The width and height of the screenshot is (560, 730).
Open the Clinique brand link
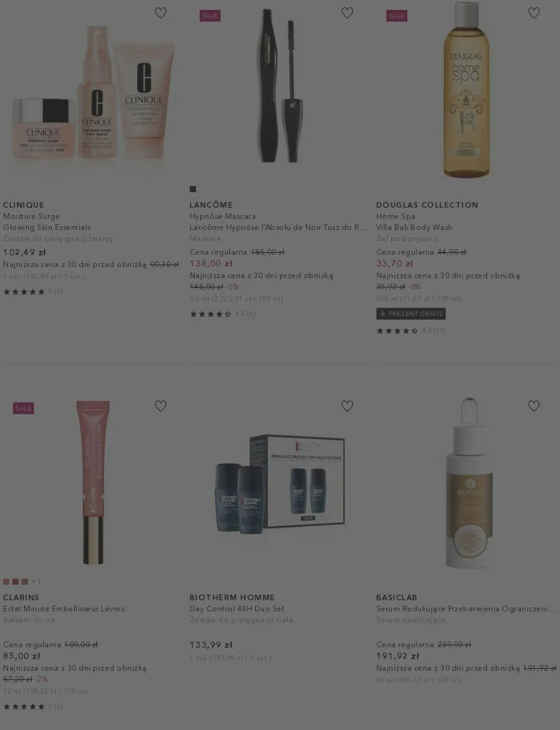(x=24, y=205)
